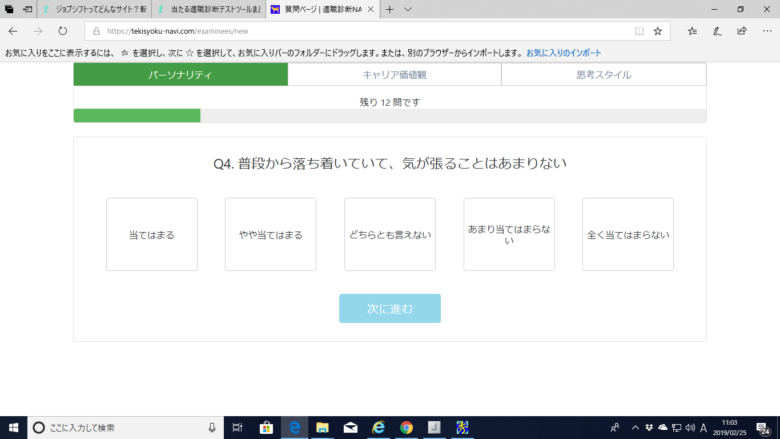Open People icon in system tray
This screenshot has width=780, height=439.
click(615, 428)
